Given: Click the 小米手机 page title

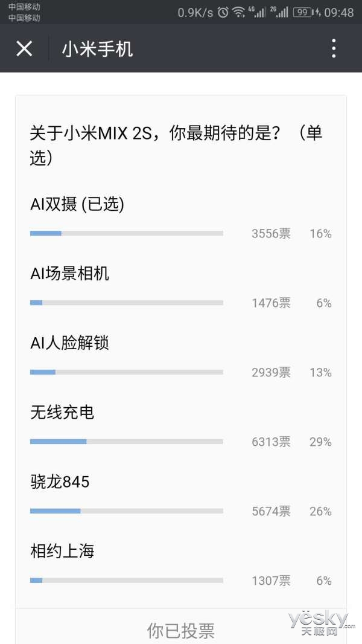Looking at the screenshot, I should coord(97,50).
